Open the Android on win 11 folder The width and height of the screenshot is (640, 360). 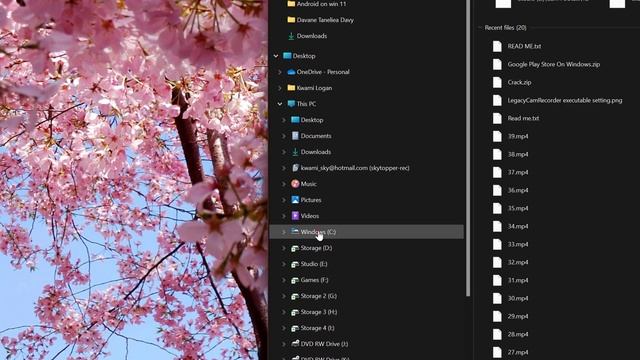tap(321, 4)
